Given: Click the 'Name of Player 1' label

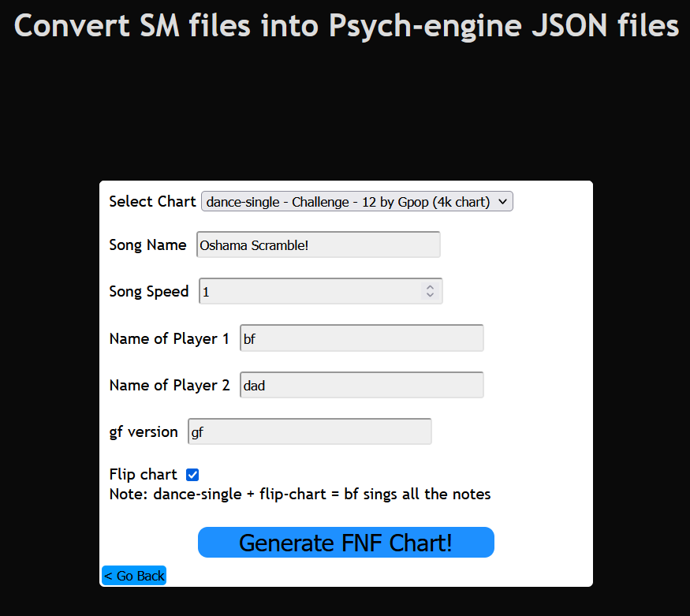Looking at the screenshot, I should [x=170, y=339].
